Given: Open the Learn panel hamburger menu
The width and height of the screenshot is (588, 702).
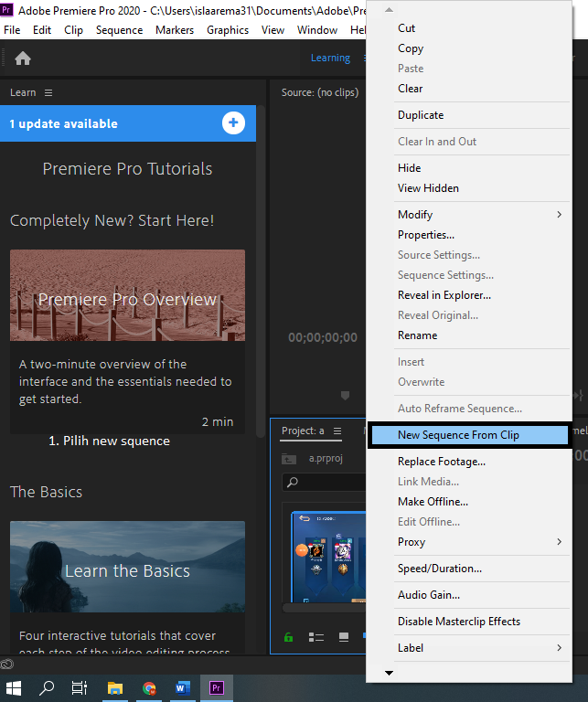Looking at the screenshot, I should tap(48, 92).
